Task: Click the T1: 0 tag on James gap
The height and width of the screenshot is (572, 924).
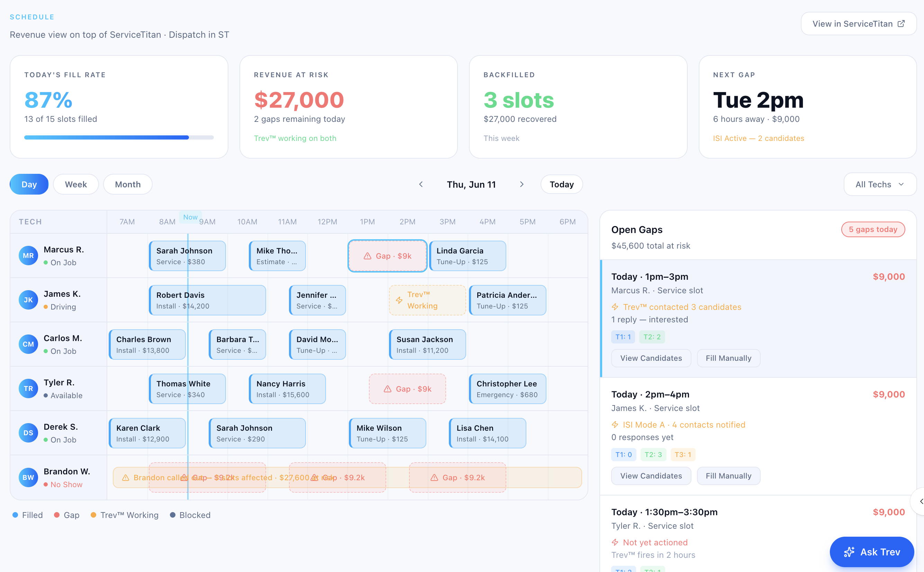Action: pos(624,454)
